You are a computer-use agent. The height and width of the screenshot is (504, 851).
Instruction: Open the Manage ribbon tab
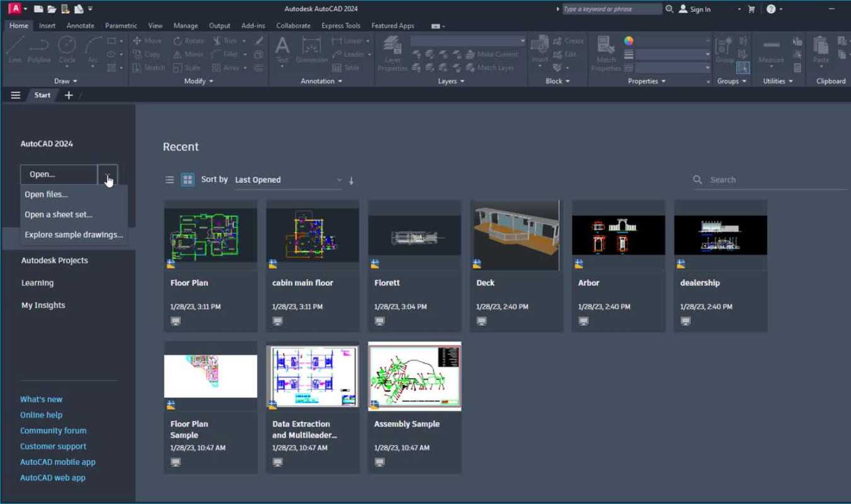185,26
